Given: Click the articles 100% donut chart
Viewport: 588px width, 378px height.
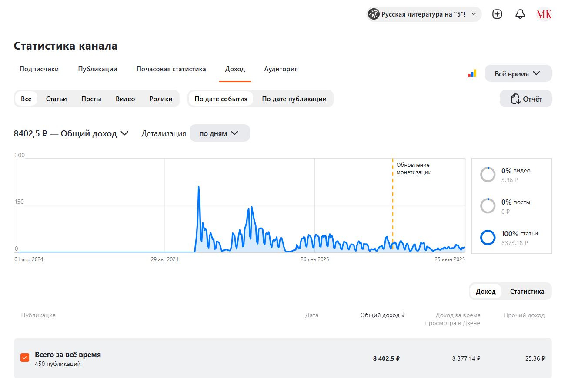Looking at the screenshot, I should click(x=488, y=238).
